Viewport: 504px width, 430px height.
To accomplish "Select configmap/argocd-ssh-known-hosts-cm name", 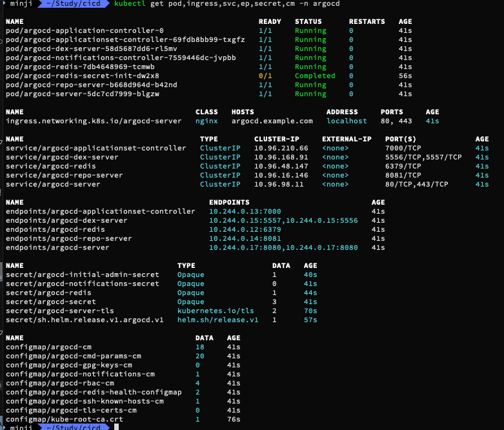I will click(85, 401).
